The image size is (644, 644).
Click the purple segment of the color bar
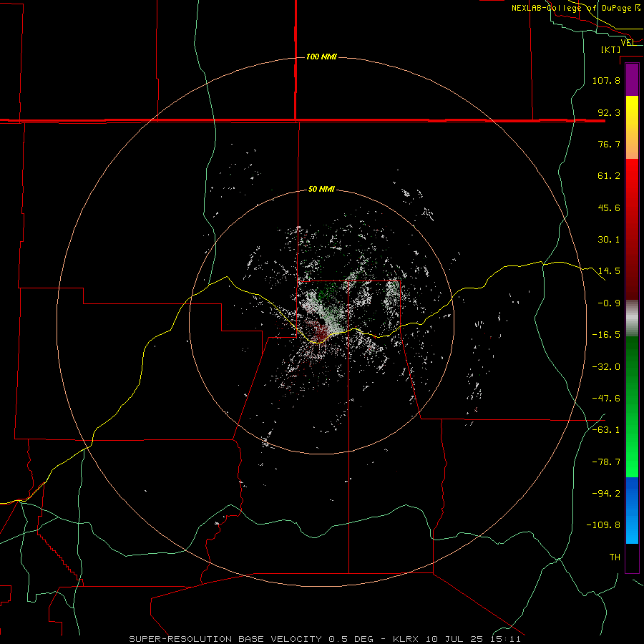(x=632, y=79)
